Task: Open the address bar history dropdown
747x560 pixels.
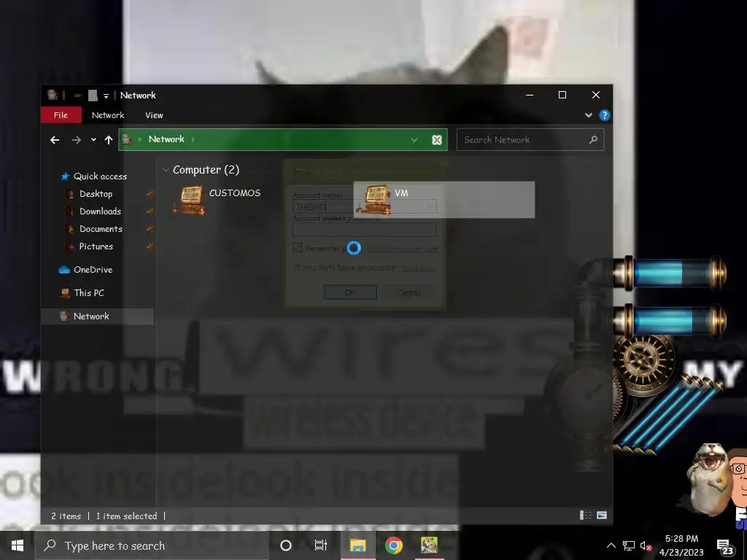Action: (x=414, y=140)
